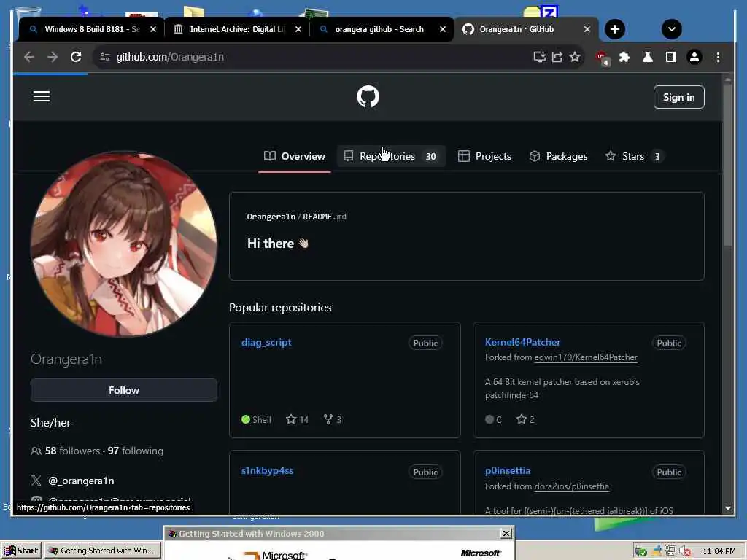This screenshot has height=560, width=747.
Task: Select Getting Started taskbar button
Action: (102, 551)
